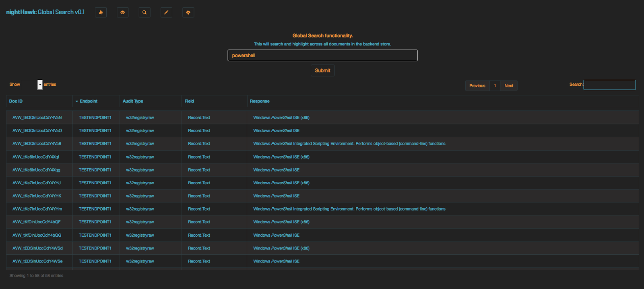Click TESTENDPOINT1 in row AVW_tKfDinUocCdY4bQG
The image size is (644, 289).
tap(95, 235)
